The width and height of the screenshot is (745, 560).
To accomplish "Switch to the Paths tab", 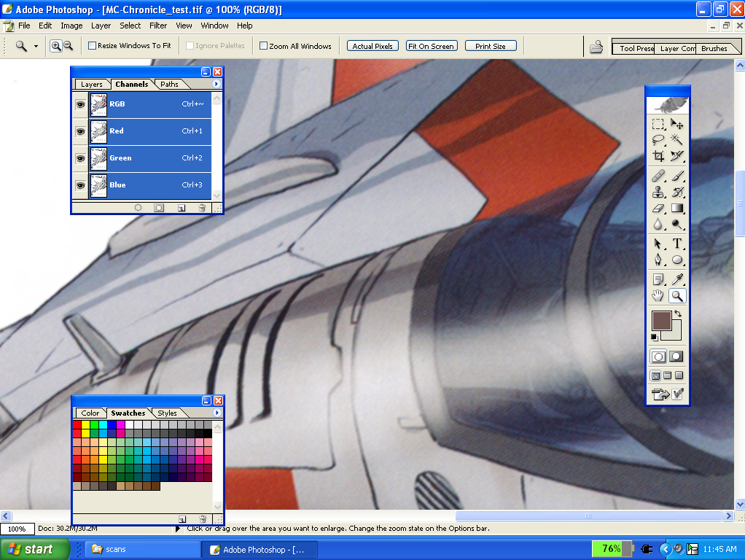I will (169, 84).
